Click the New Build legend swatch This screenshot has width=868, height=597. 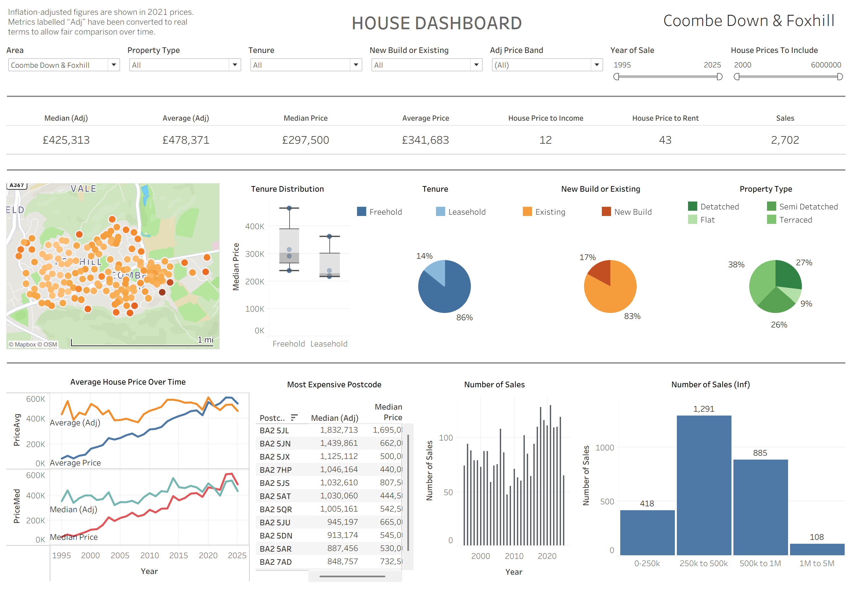607,211
